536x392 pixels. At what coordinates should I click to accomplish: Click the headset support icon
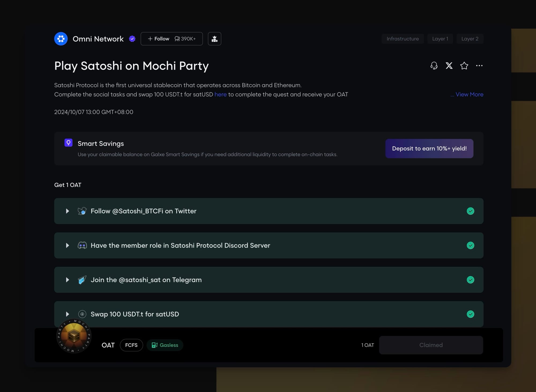[434, 66]
